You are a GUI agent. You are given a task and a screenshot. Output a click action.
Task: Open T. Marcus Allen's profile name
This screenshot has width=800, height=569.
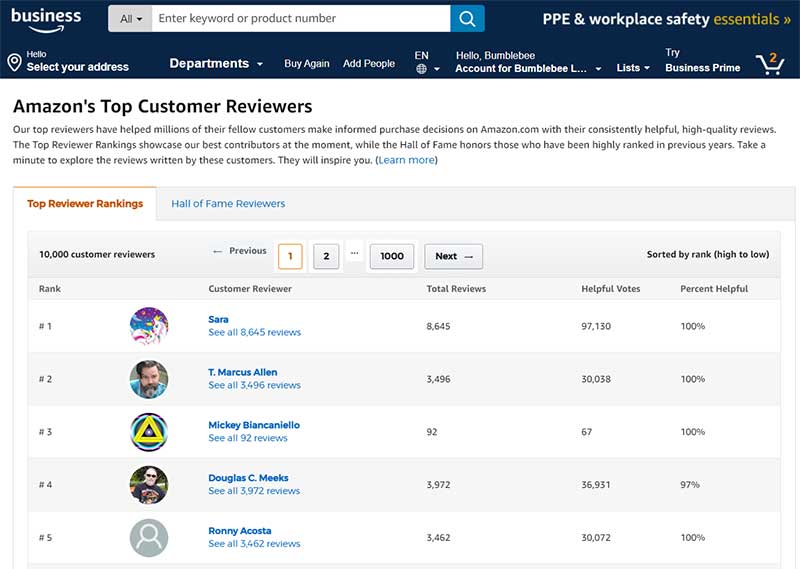(x=243, y=372)
